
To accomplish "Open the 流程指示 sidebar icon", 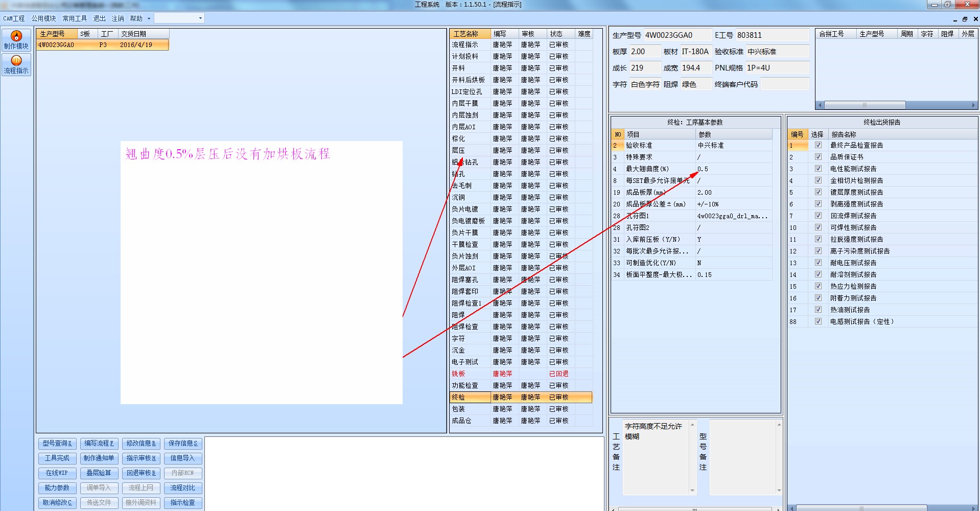I will (16, 64).
